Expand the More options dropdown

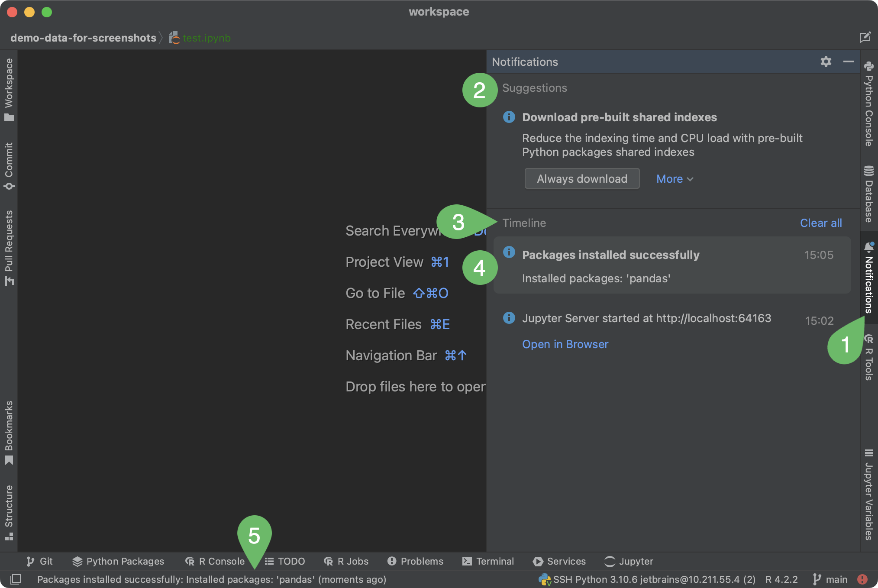point(674,178)
